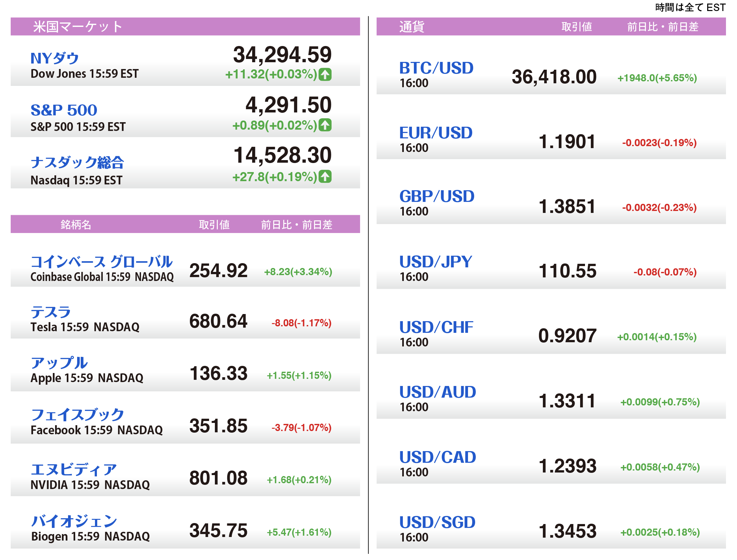This screenshot has height=560, width=737.
Task: Click the green up arrow beside Nasdaq change
Action: click(x=325, y=177)
